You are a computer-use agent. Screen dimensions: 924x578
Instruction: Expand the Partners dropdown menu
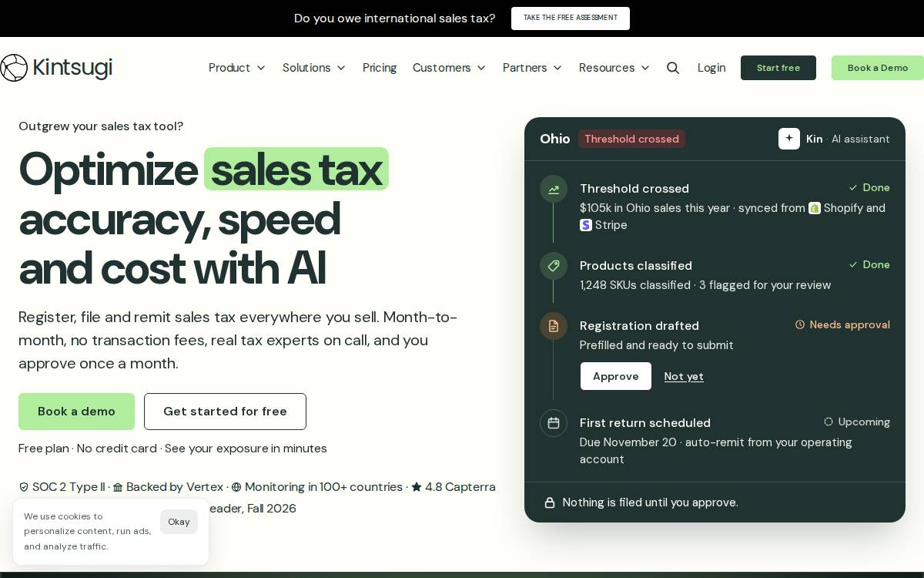(x=533, y=68)
